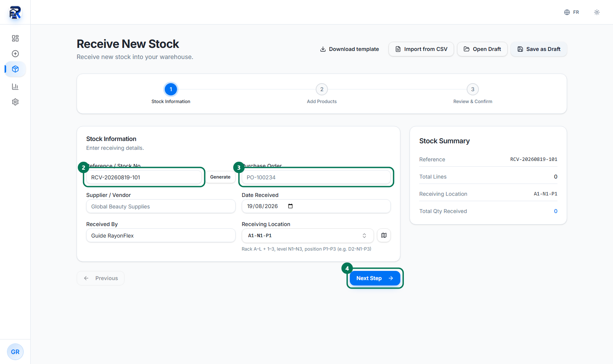Open the map icon beside Receiving Location
Viewport: 613px width, 364px height.
pyautogui.click(x=384, y=235)
